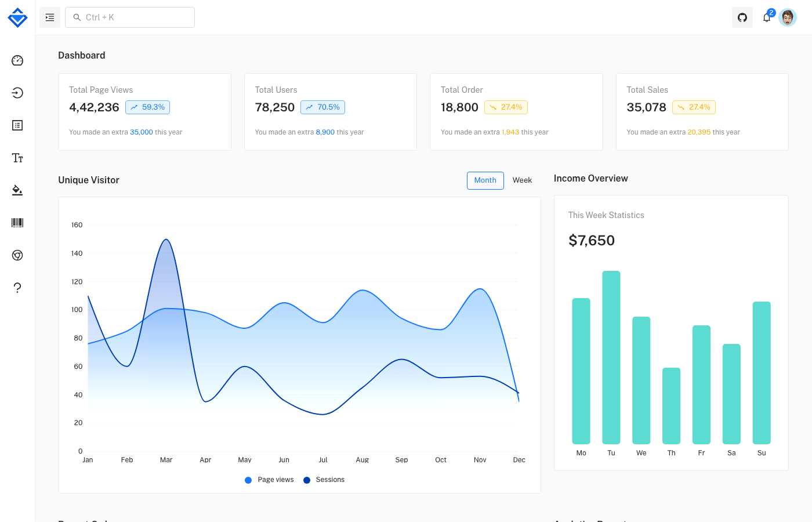Screen dimensions: 812x522
Task: Select the Month tab on Unique Visitor
Action: point(485,180)
